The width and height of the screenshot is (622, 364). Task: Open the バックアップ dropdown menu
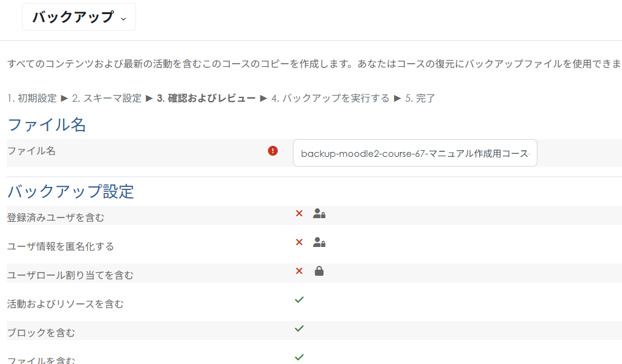79,17
